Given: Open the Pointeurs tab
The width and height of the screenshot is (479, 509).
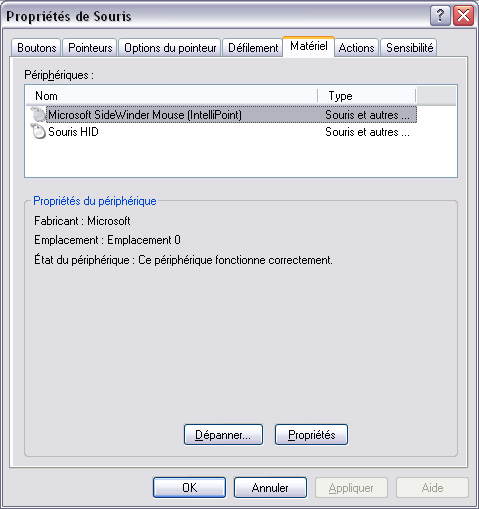Looking at the screenshot, I should 90,48.
